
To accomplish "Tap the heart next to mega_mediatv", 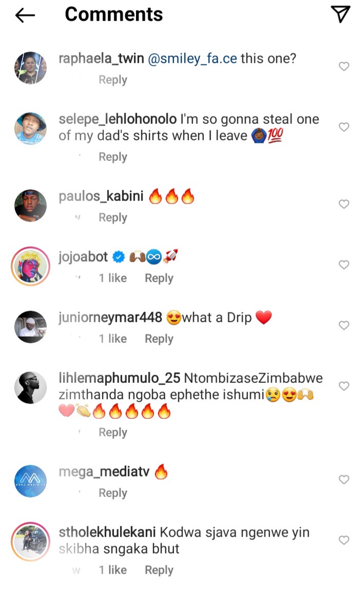I will [x=344, y=480].
